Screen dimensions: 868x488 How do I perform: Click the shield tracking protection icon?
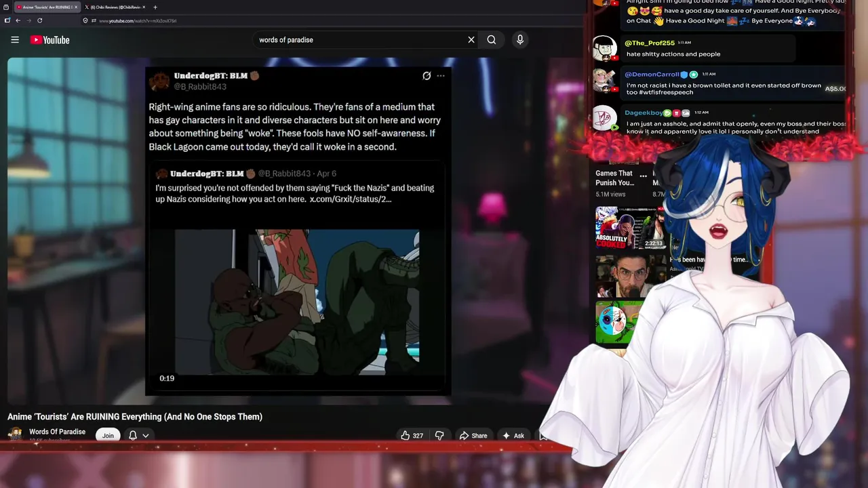tap(85, 21)
